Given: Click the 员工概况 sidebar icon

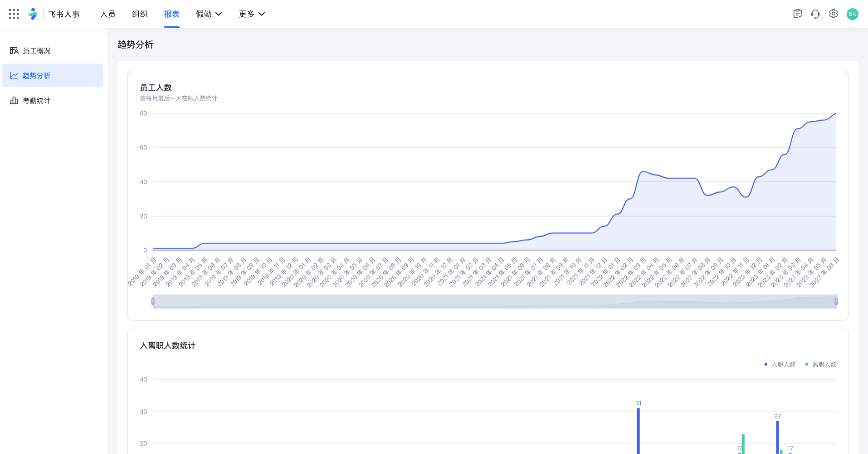Looking at the screenshot, I should point(14,50).
